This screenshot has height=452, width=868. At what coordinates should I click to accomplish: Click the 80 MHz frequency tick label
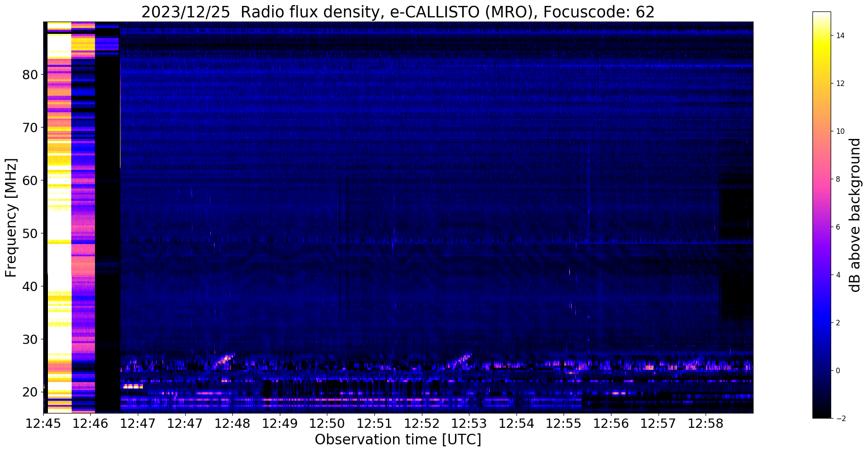pyautogui.click(x=31, y=75)
